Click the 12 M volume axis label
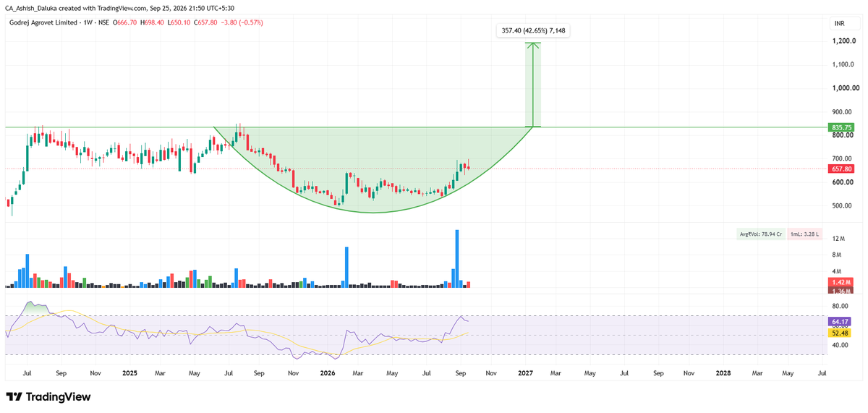Viewport: 868px width, 413px height. [x=840, y=239]
